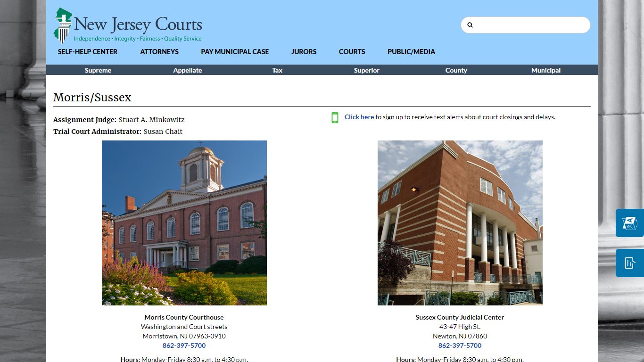Select Trial Court Administrator Susan Chait text
644x362 pixels.
tap(118, 132)
